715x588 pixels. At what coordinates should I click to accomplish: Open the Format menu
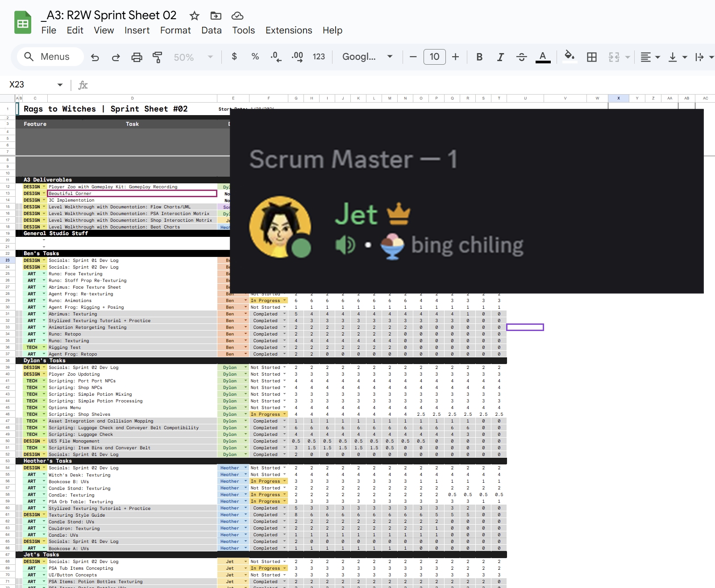[175, 30]
